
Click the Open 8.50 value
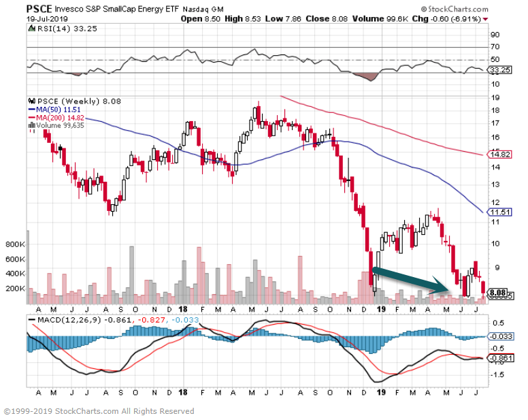[x=200, y=19]
